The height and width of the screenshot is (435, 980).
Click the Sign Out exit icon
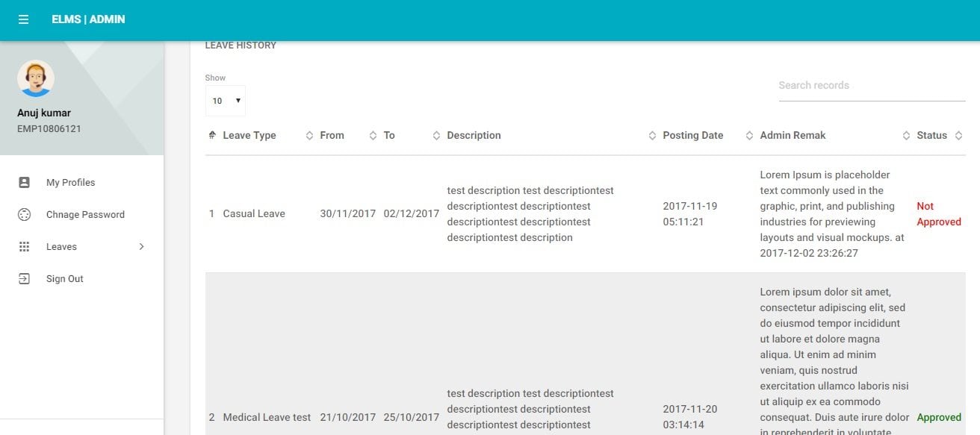pyautogui.click(x=24, y=278)
